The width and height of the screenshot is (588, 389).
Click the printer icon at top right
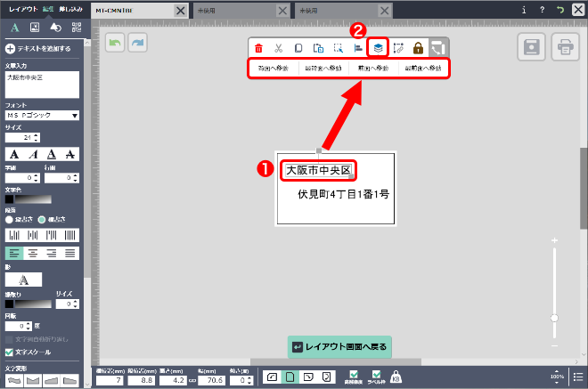pyautogui.click(x=563, y=45)
